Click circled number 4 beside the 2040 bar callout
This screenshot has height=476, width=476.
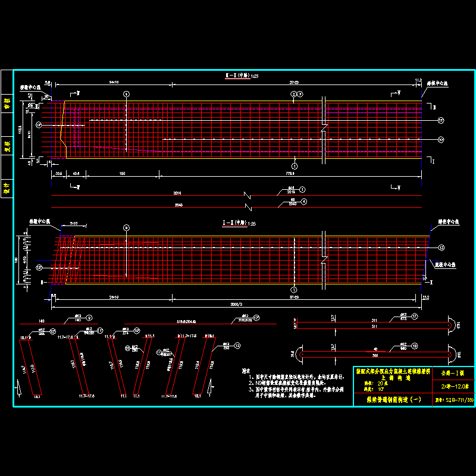pyautogui.click(x=304, y=202)
